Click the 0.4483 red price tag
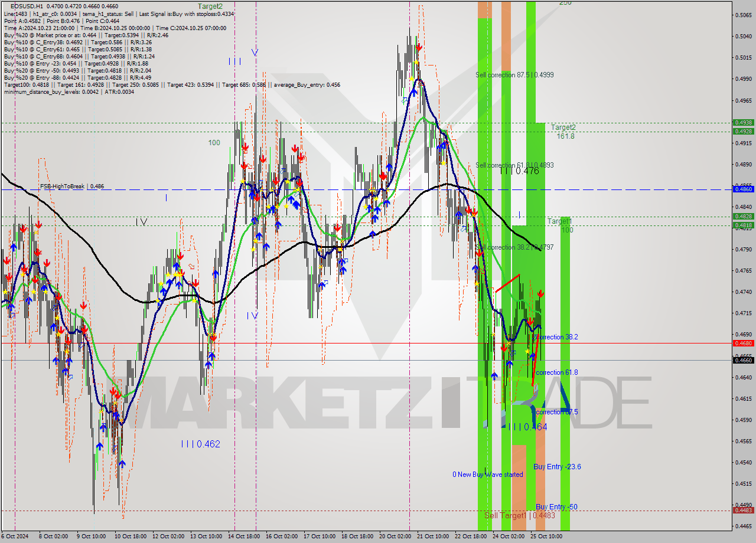The width and height of the screenshot is (756, 543). pyautogui.click(x=742, y=511)
